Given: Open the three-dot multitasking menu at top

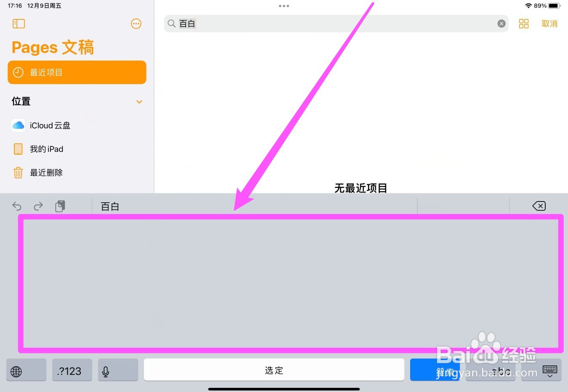Looking at the screenshot, I should (284, 6).
